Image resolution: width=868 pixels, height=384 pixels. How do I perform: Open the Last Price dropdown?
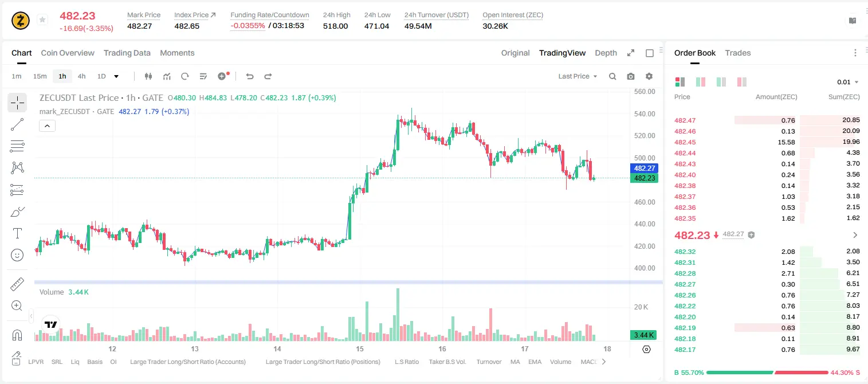[578, 76]
